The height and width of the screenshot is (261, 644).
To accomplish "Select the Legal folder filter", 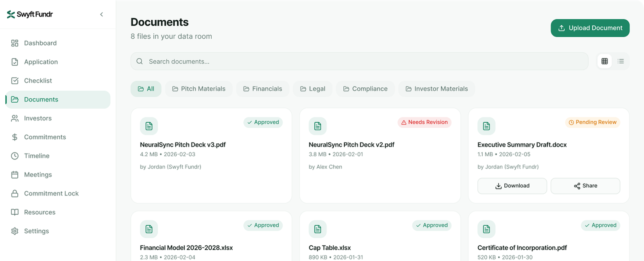I will [x=313, y=89].
